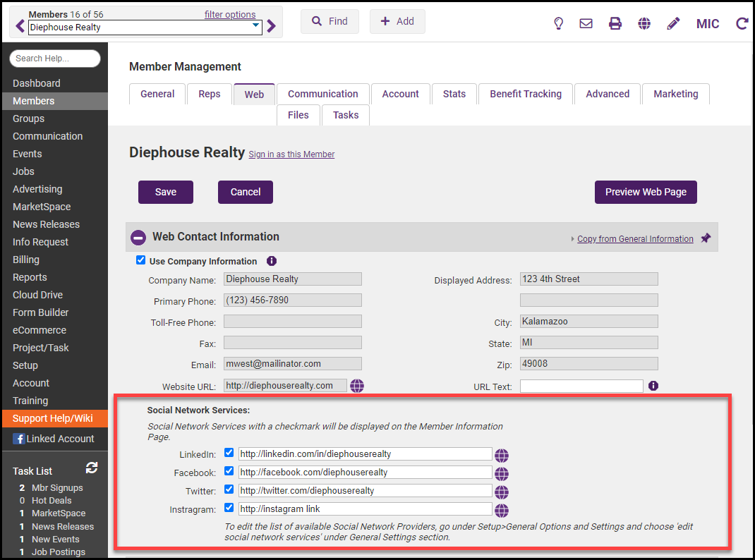Toggle the LinkedIn display checkbox
The image size is (755, 560).
click(x=229, y=453)
